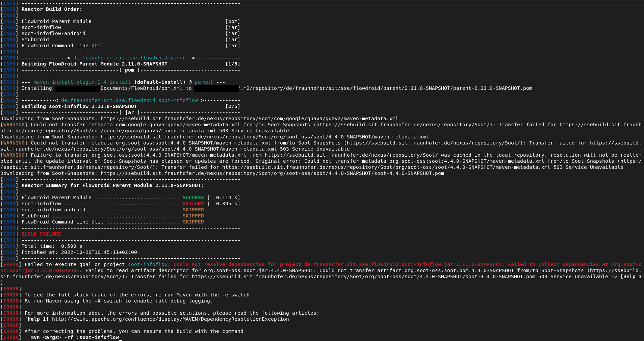Select the SUCCESS status of FlowDroid Parent Module
This screenshot has height=341, width=644.
coord(192,198)
